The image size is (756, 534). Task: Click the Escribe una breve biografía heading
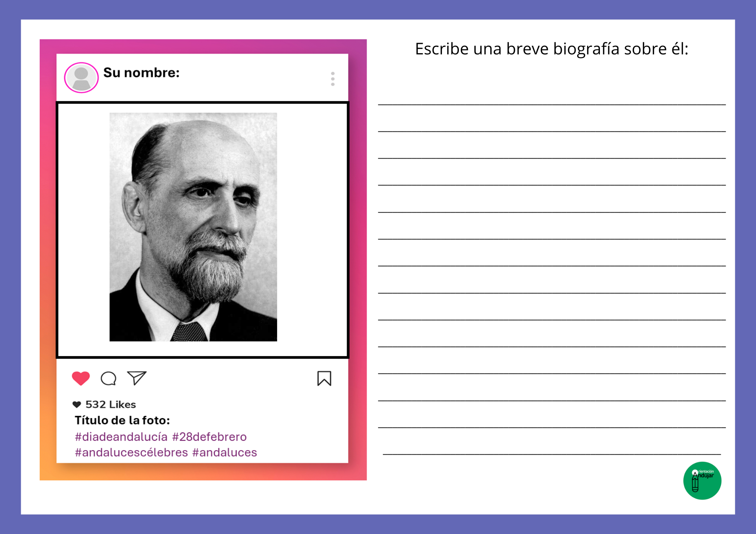click(x=552, y=49)
